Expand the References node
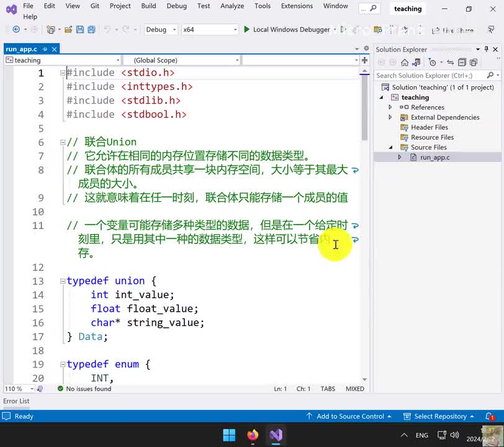 390,107
